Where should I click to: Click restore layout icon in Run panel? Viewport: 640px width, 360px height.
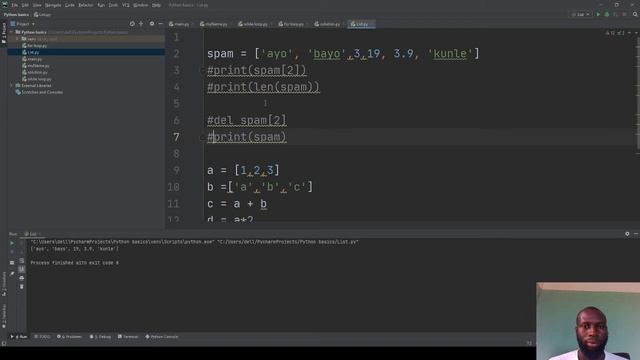12,263
